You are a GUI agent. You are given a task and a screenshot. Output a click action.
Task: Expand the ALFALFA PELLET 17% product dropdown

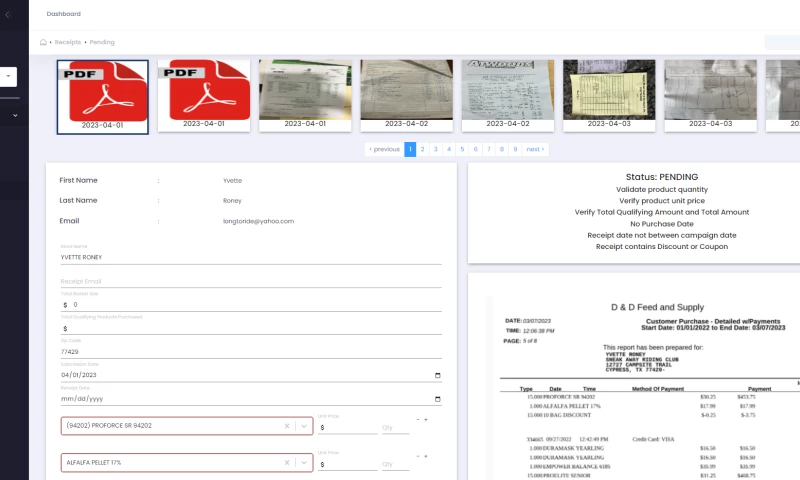[x=304, y=463]
